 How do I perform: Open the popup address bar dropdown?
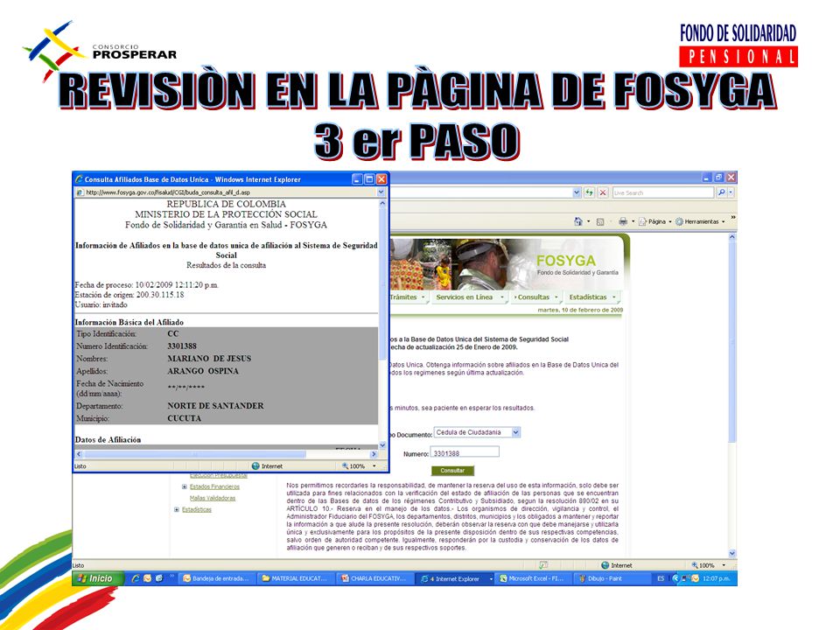point(381,192)
